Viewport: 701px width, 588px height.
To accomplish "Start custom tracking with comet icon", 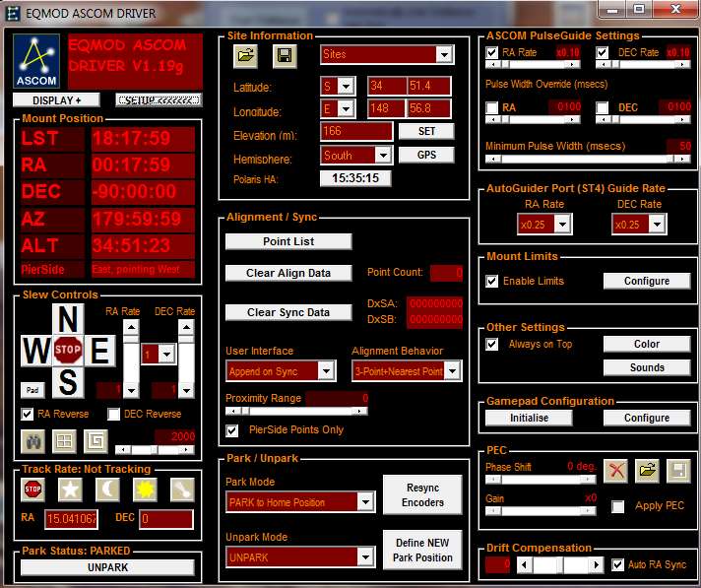I will (x=182, y=490).
